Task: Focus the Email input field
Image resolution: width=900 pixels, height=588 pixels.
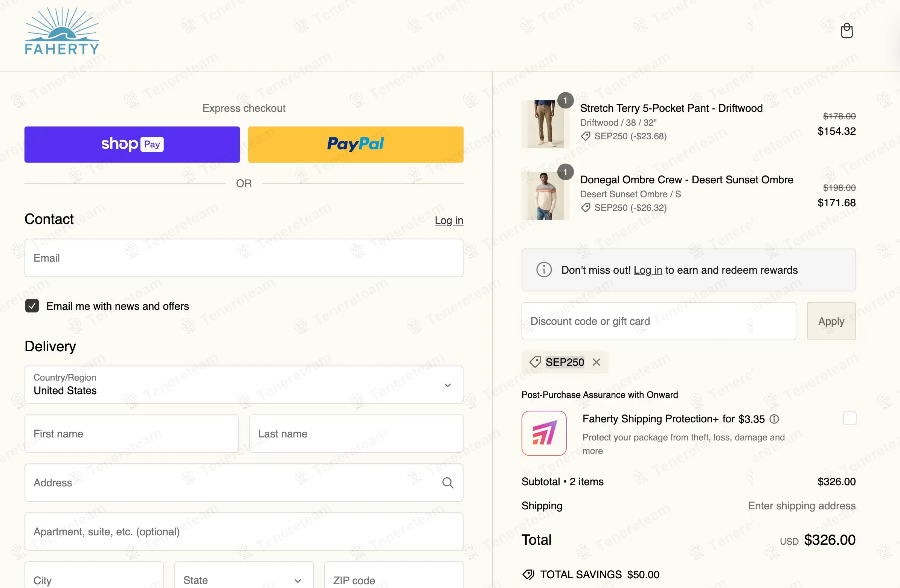Action: pos(244,258)
